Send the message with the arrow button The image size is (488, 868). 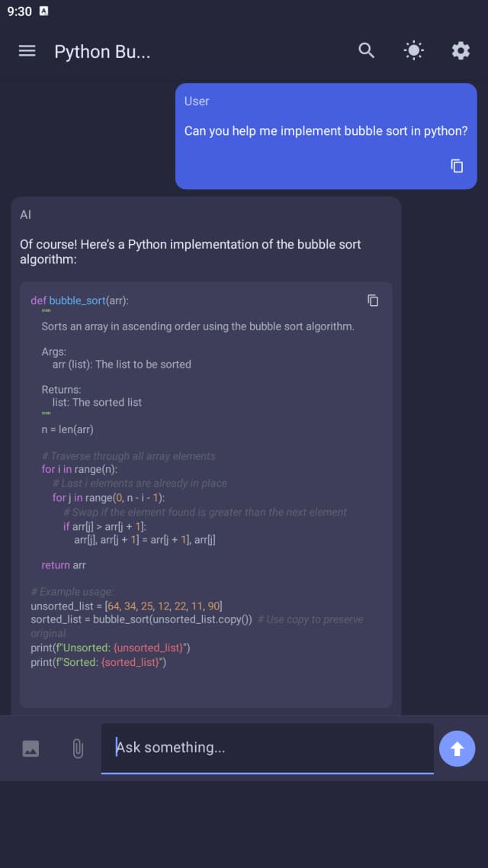pos(457,748)
